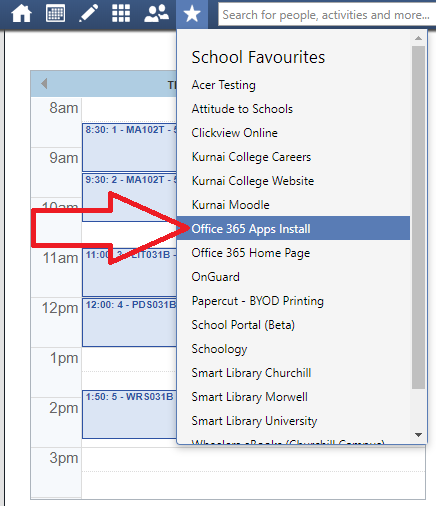Choose Papercut - BYOD Printing
This screenshot has width=436, height=506.
tap(257, 301)
